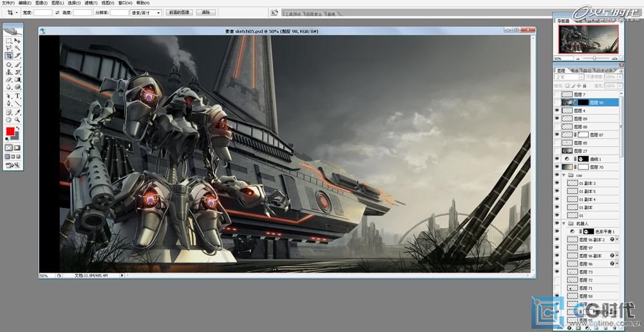Click the 前面的图像 Front Image button

pyautogui.click(x=180, y=13)
